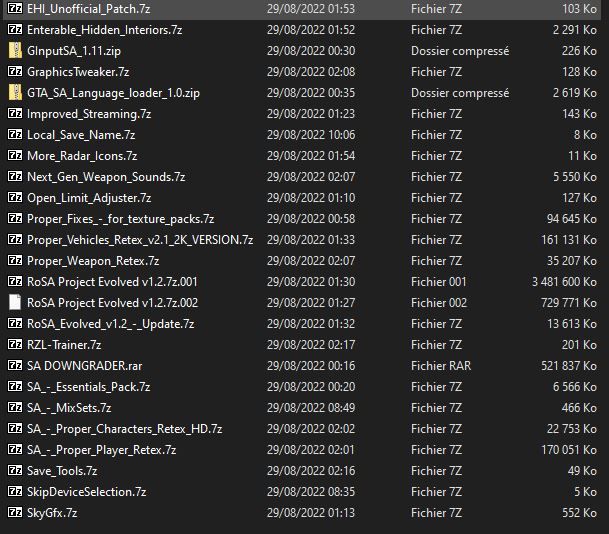The image size is (609, 534).
Task: Select file name Improved_Streaming.7z
Action: click(89, 114)
